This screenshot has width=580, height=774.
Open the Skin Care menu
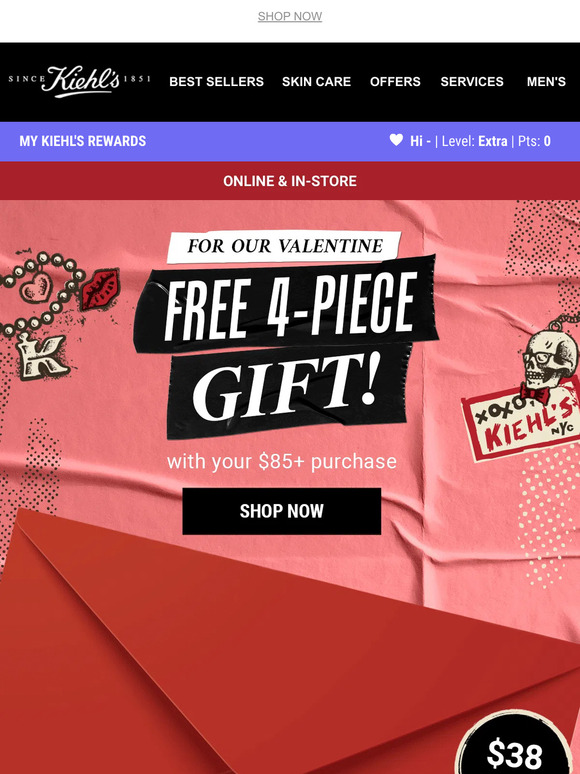tap(316, 81)
